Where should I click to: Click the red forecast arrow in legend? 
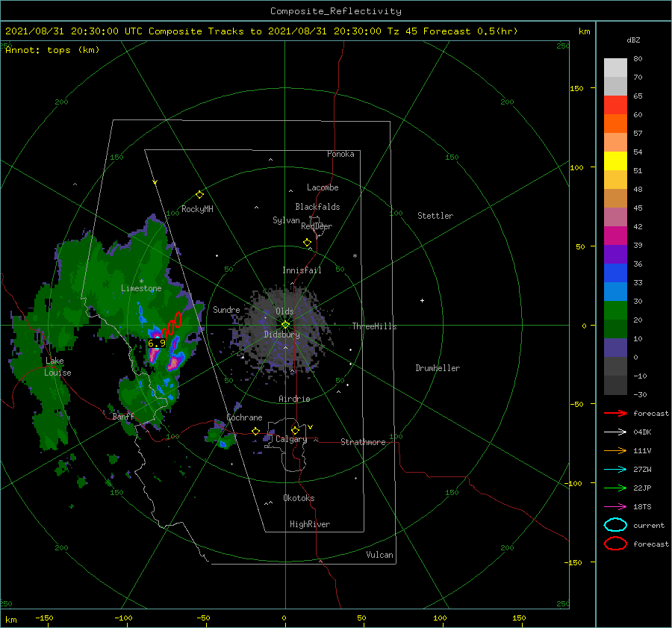[615, 413]
